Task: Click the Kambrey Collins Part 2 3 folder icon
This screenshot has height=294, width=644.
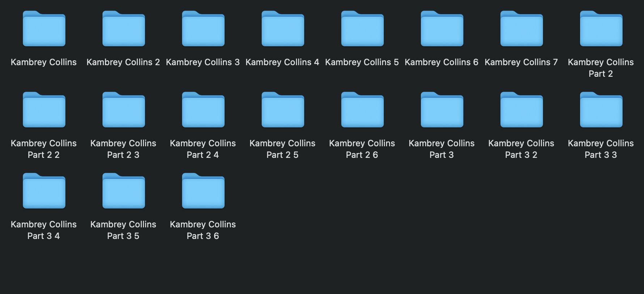Action: tap(123, 110)
